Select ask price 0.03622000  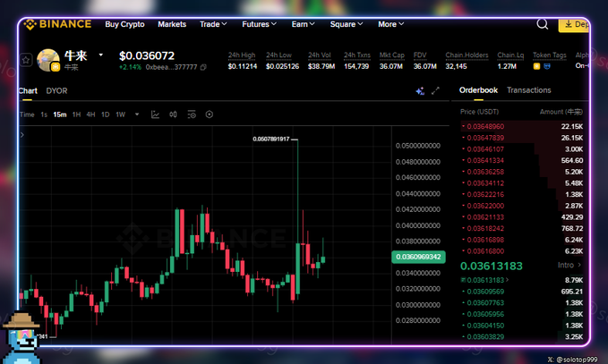click(x=485, y=206)
